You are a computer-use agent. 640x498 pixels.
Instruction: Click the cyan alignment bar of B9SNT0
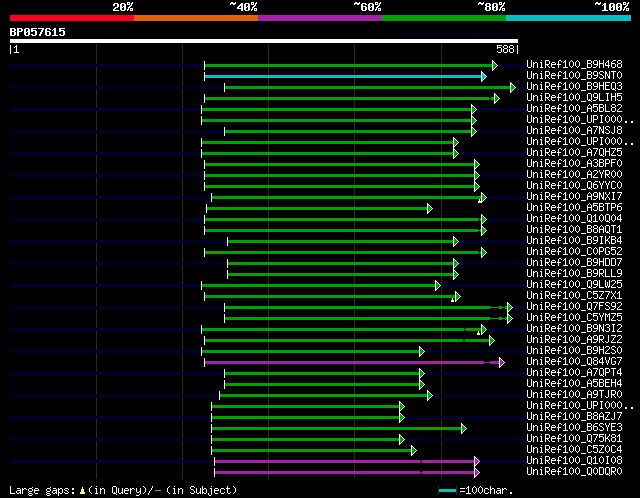point(343,77)
